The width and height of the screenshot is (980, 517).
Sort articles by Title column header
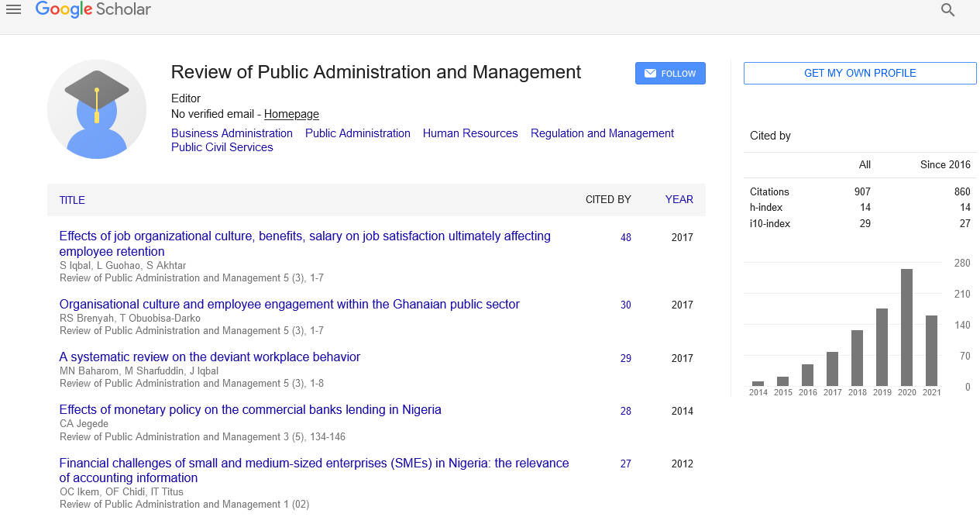(x=72, y=200)
